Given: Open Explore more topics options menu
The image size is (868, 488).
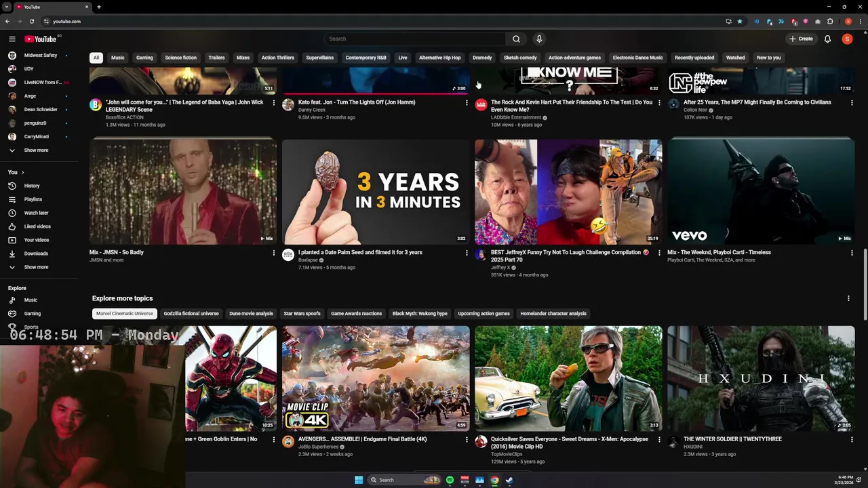Looking at the screenshot, I should click(848, 298).
